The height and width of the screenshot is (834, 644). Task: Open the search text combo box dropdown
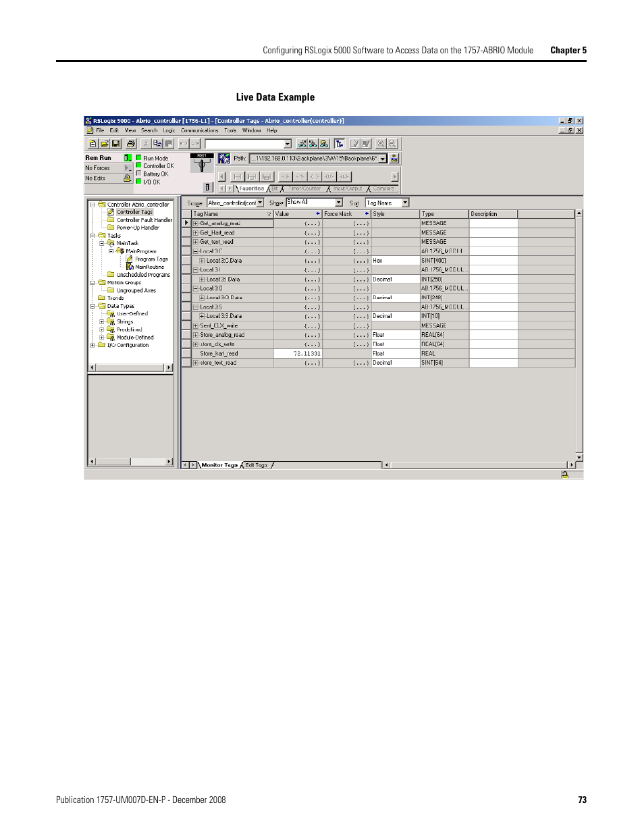click(x=288, y=144)
